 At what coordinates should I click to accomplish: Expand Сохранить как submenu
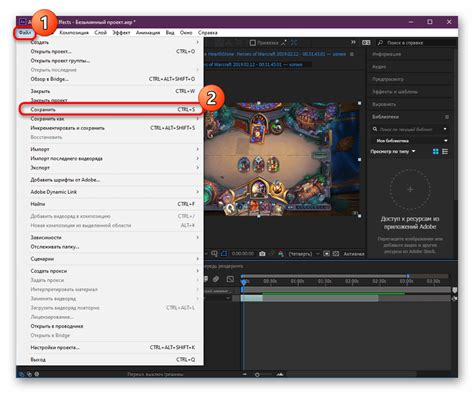pyautogui.click(x=111, y=119)
